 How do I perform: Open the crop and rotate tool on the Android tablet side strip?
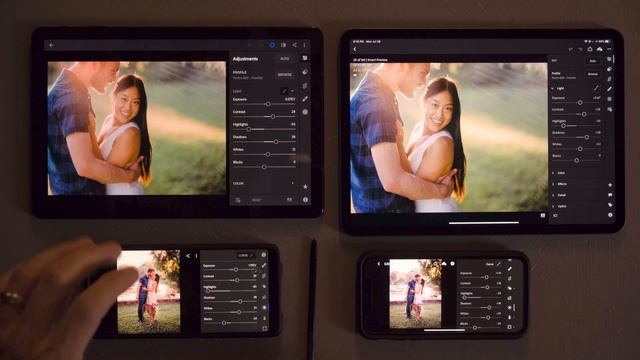305,86
